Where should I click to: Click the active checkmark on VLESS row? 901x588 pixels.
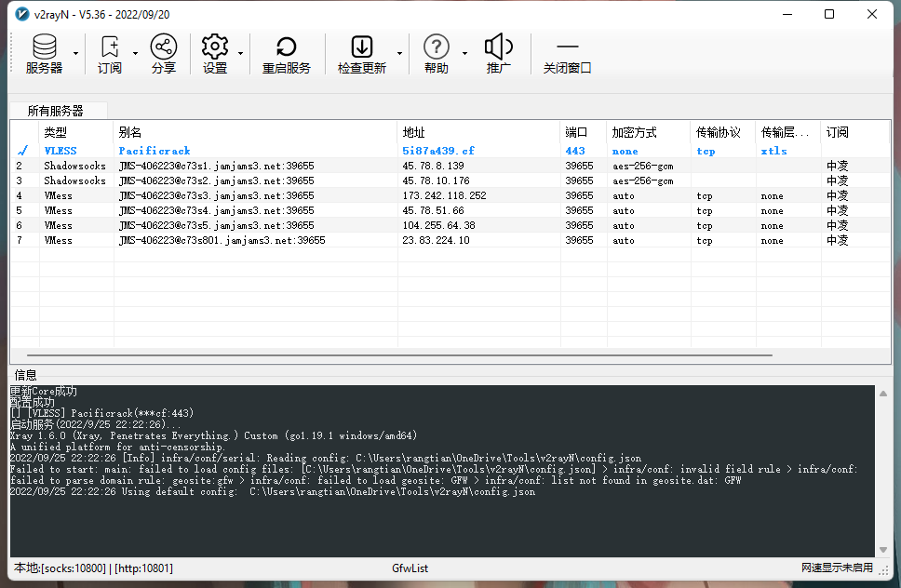(x=23, y=151)
